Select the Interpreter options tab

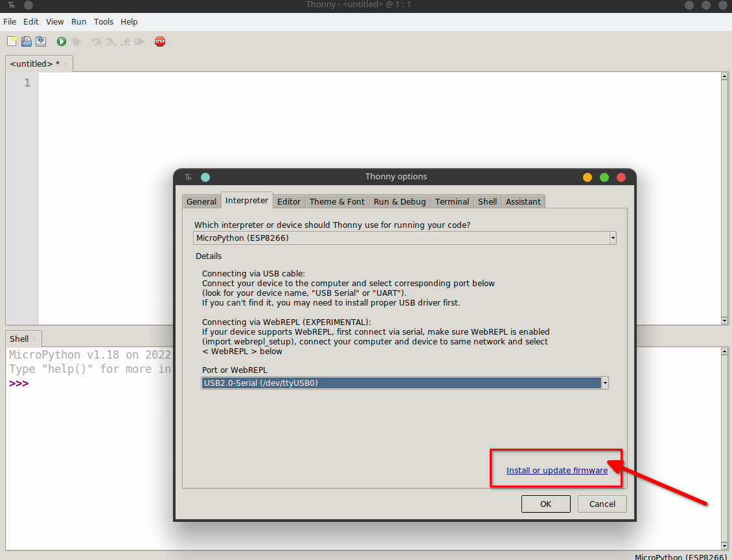pyautogui.click(x=247, y=200)
